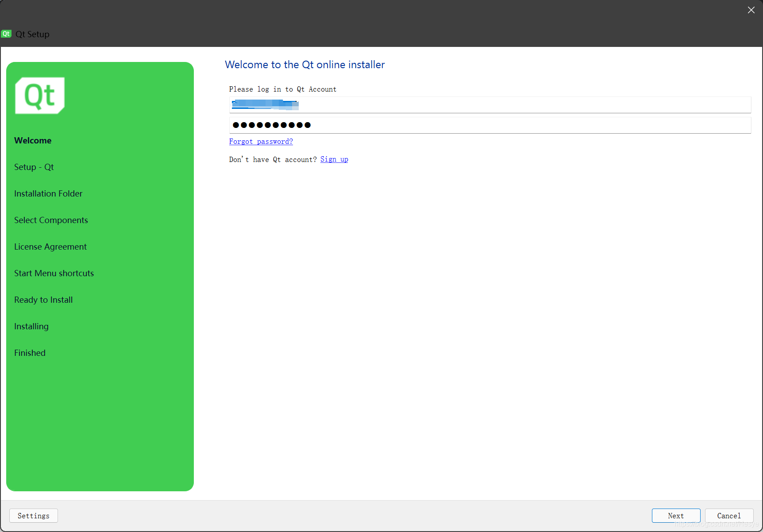Open installer Settings
This screenshot has width=763, height=532.
tap(34, 516)
